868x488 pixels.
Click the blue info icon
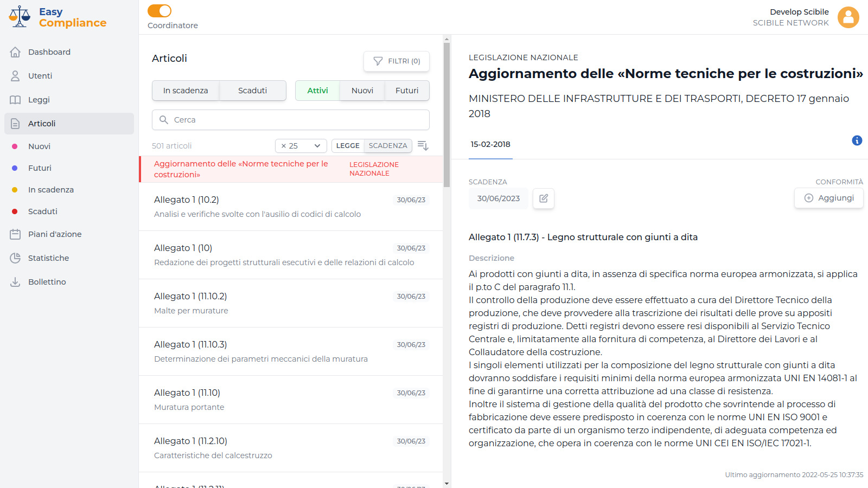click(x=857, y=140)
